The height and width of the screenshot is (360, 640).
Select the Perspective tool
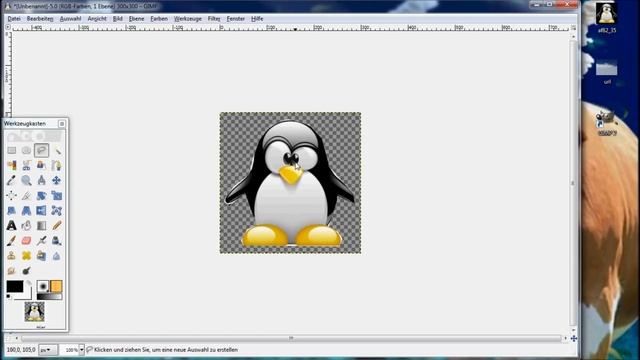click(27, 211)
